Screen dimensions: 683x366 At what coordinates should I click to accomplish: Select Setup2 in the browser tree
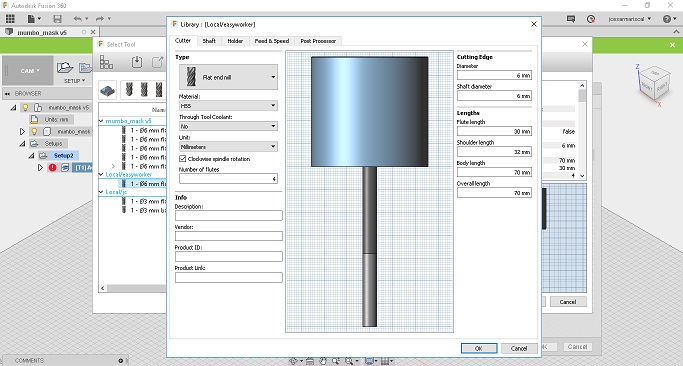[x=63, y=156]
